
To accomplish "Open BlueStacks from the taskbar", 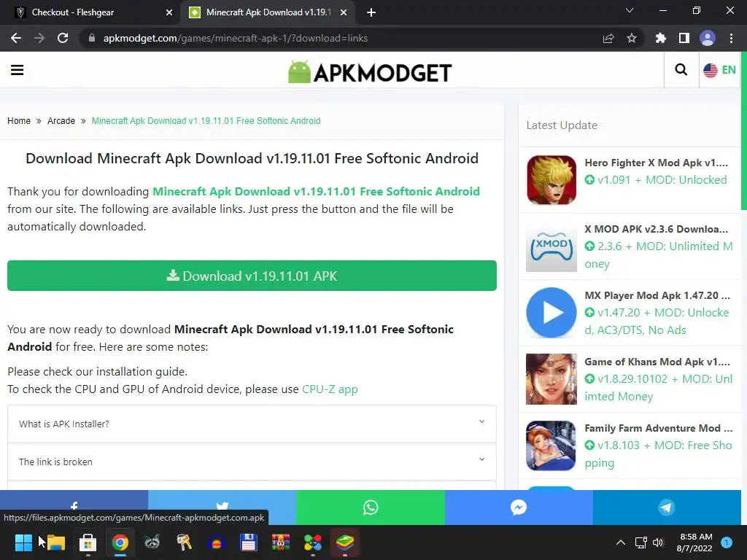I will [345, 542].
